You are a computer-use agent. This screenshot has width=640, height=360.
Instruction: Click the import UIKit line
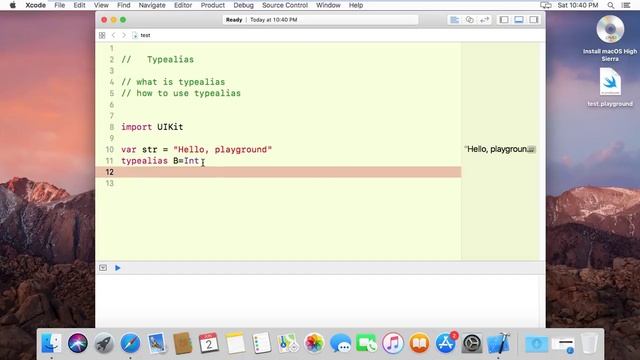click(x=152, y=127)
